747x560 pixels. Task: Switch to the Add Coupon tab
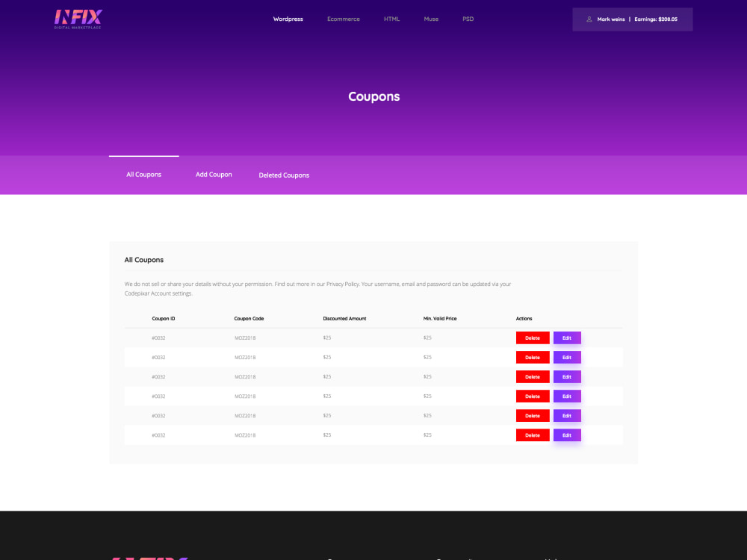tap(214, 175)
